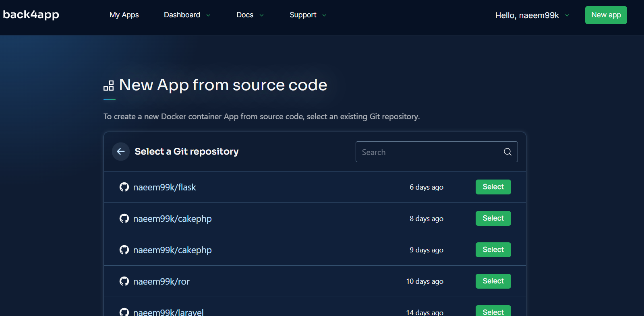Expand the Docs dropdown menu
Image resolution: width=644 pixels, height=316 pixels.
click(250, 15)
